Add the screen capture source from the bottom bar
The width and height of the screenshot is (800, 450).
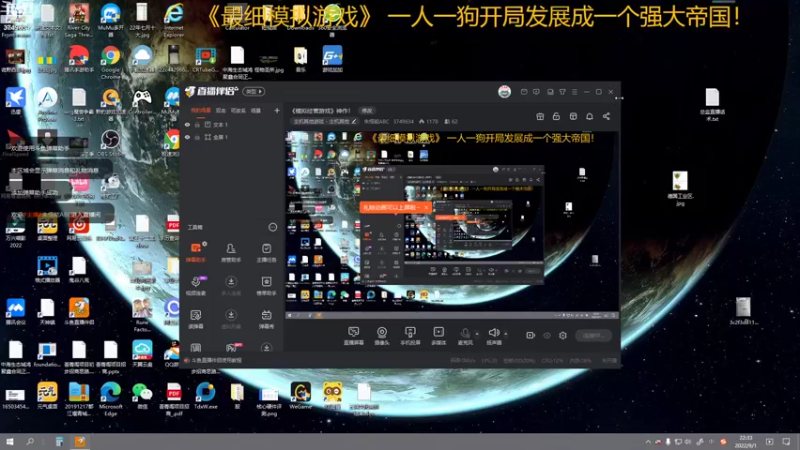[x=353, y=336]
